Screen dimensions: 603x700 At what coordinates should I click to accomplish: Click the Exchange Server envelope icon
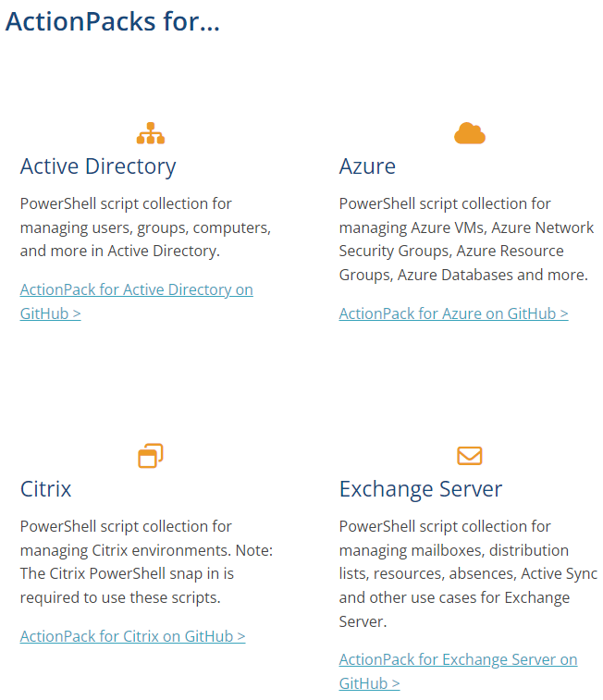click(x=470, y=455)
